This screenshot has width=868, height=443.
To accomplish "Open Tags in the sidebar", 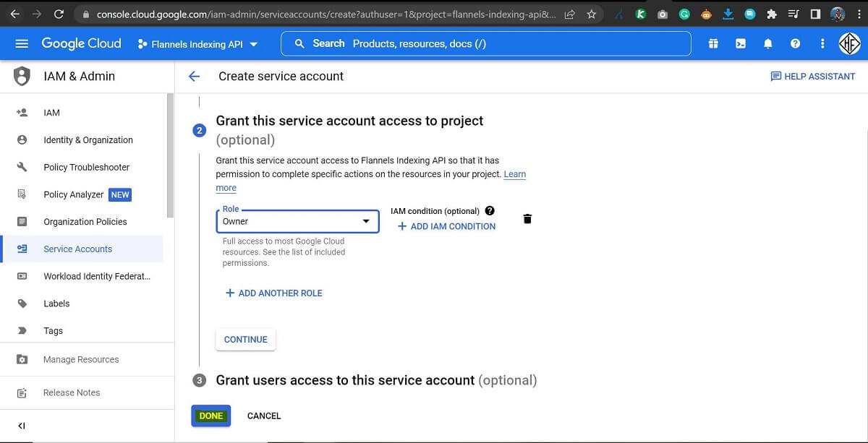I will (82, 331).
